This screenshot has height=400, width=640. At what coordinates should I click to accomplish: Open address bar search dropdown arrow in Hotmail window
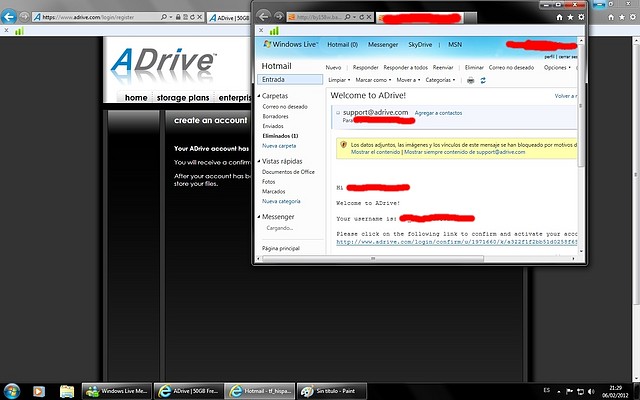pyautogui.click(x=354, y=17)
